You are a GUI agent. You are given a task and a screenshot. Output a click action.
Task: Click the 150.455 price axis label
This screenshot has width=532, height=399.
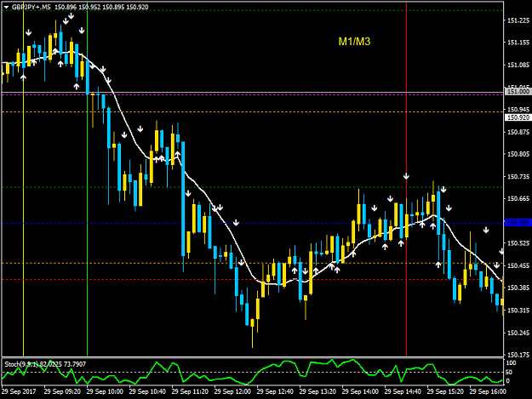click(518, 265)
